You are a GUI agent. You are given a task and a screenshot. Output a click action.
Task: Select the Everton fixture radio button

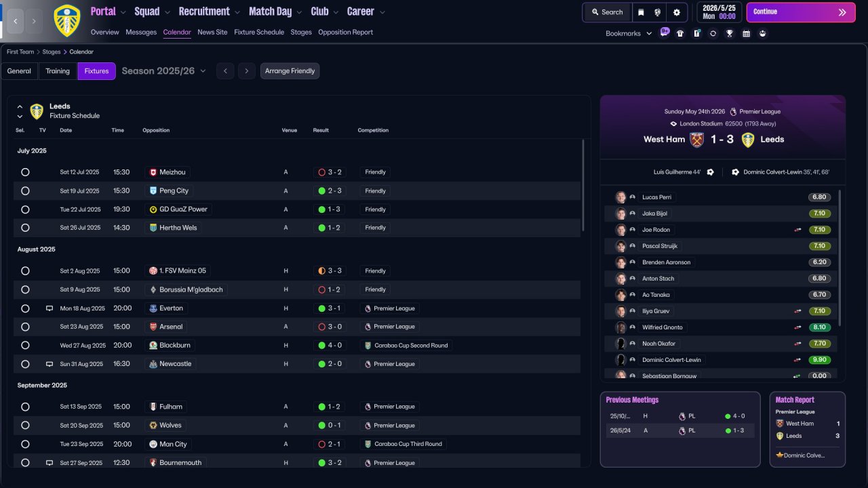click(x=25, y=308)
